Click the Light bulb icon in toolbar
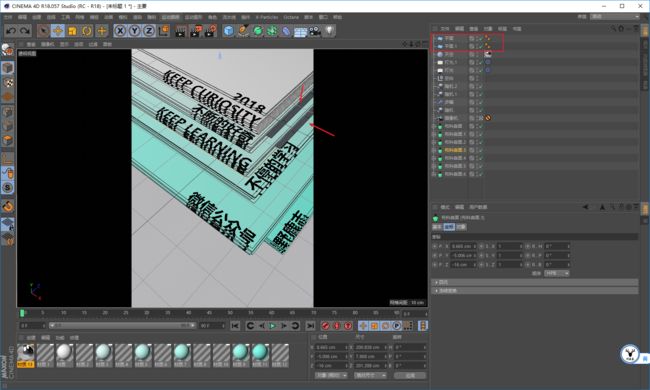Viewport: 650px width, 390px height. pyautogui.click(x=329, y=31)
